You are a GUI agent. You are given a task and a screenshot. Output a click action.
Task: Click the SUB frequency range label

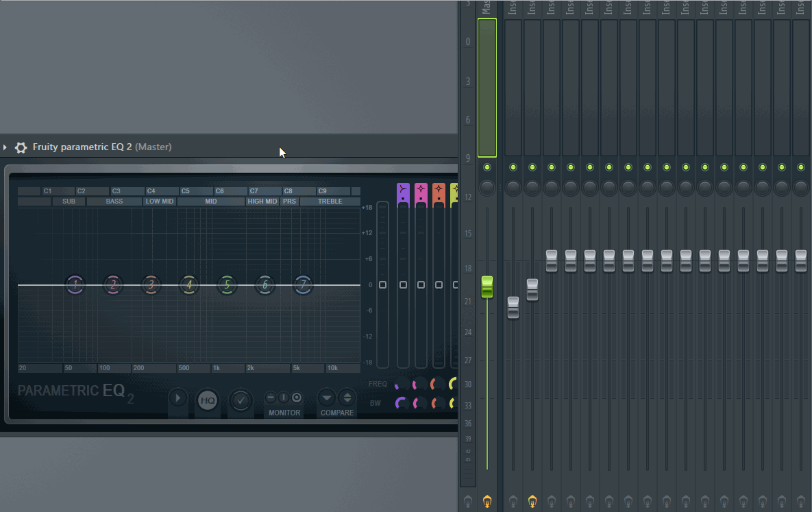click(x=69, y=201)
